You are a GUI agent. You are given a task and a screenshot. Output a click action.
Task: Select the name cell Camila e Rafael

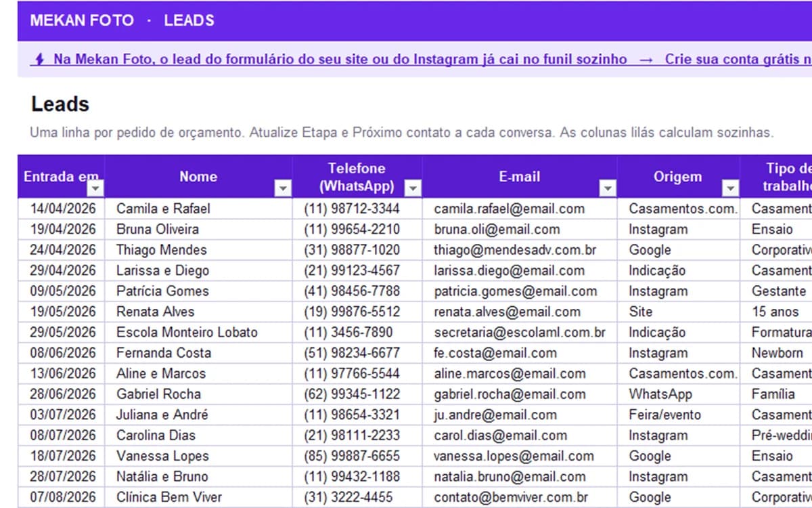coord(198,209)
